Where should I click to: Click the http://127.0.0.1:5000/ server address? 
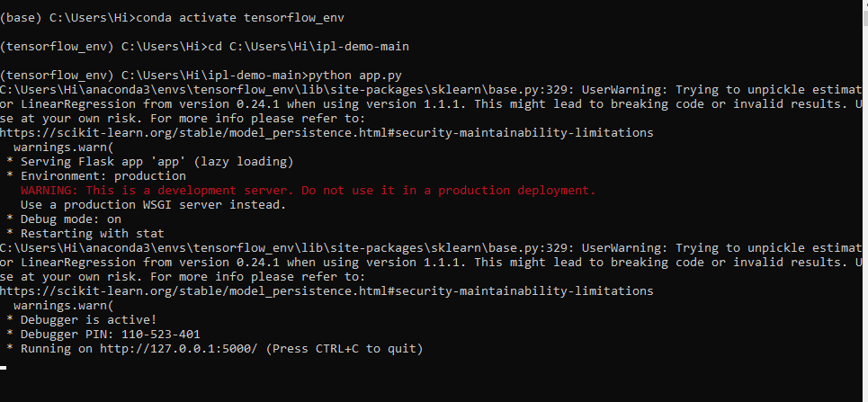[x=178, y=349]
